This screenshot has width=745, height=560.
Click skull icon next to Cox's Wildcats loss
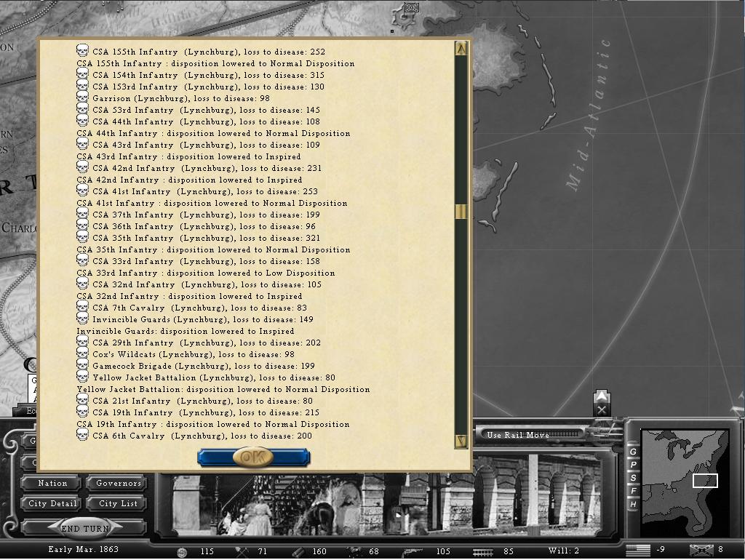[82, 353]
